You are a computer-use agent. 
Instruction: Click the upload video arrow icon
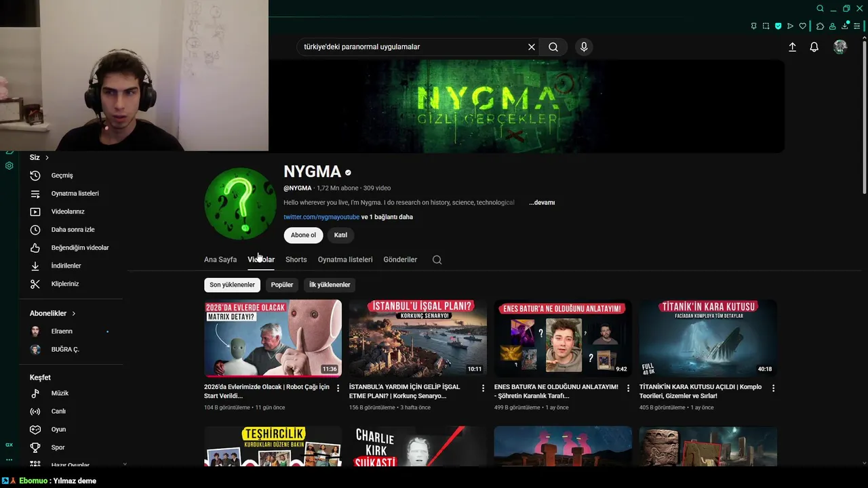pos(792,47)
